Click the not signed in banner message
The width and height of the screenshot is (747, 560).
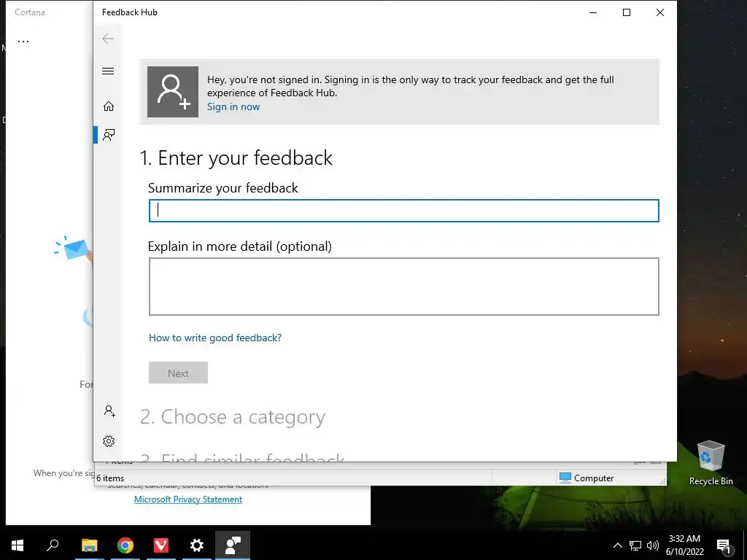click(410, 86)
